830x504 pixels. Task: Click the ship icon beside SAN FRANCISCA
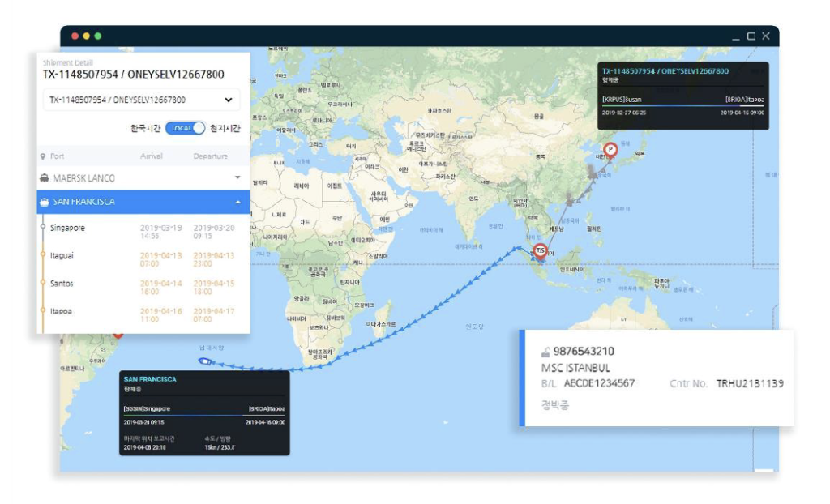(45, 203)
